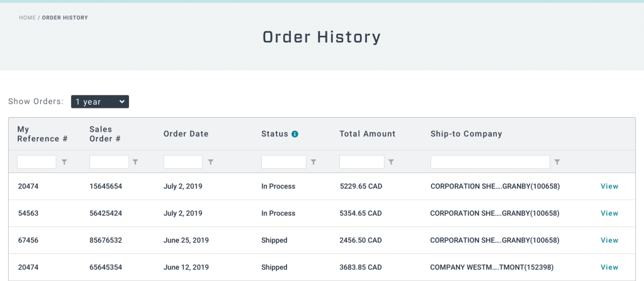Click the Order Date filter input
Image resolution: width=644 pixels, height=281 pixels.
pyautogui.click(x=183, y=162)
